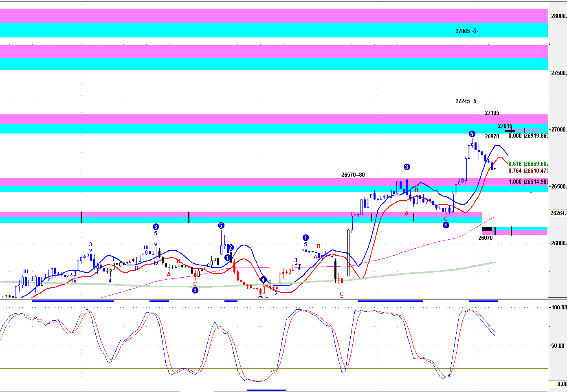
Task: Click the 50.00 stochastic axis label
Action: (x=558, y=346)
